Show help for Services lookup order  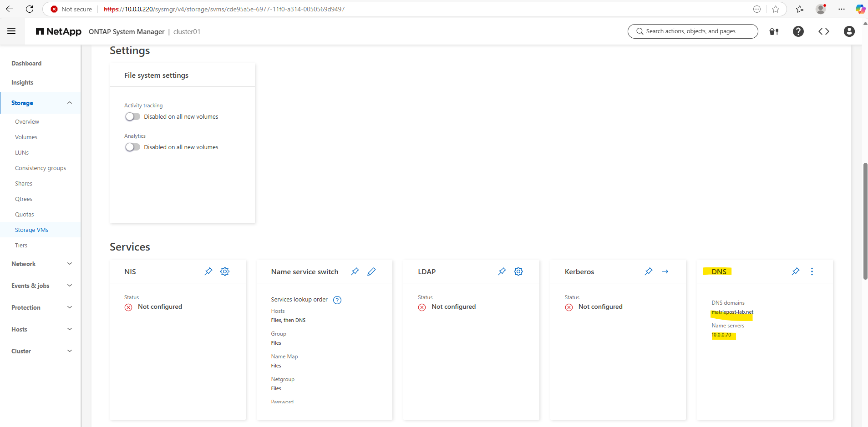coord(337,300)
